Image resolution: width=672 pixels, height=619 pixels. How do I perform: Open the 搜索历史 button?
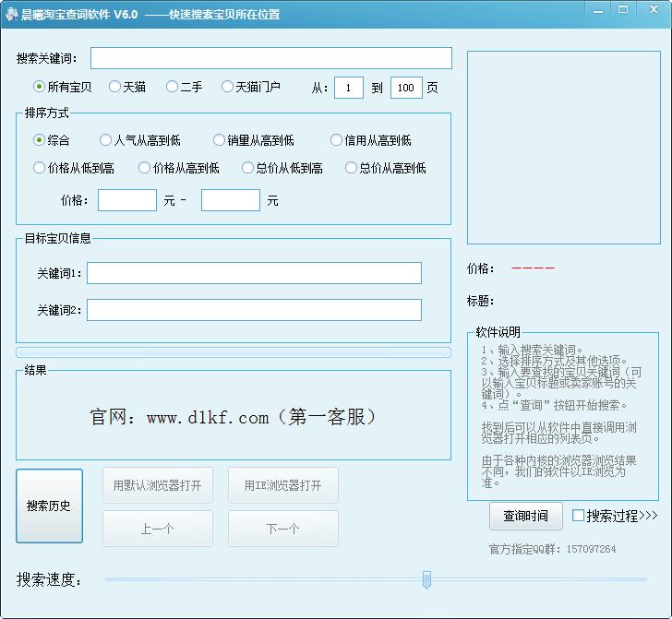(x=49, y=506)
